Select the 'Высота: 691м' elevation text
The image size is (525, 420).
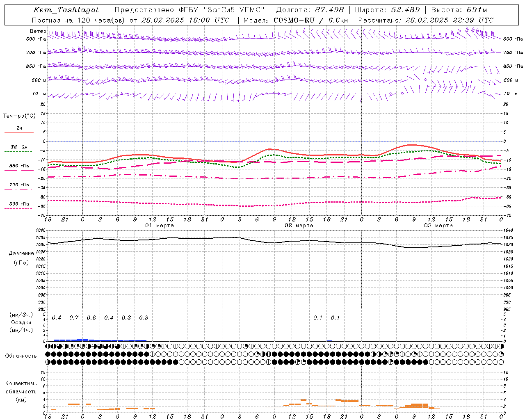point(459,10)
